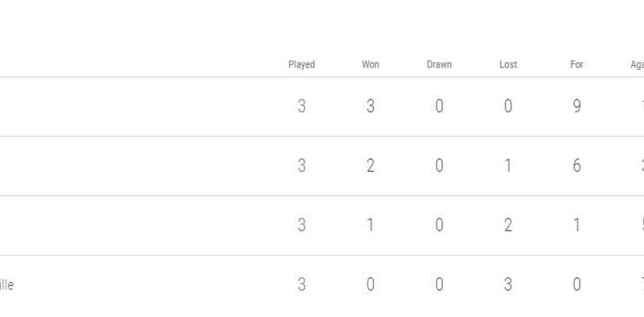Click the Played column header
Screen dimensions: 644x317
tap(302, 65)
